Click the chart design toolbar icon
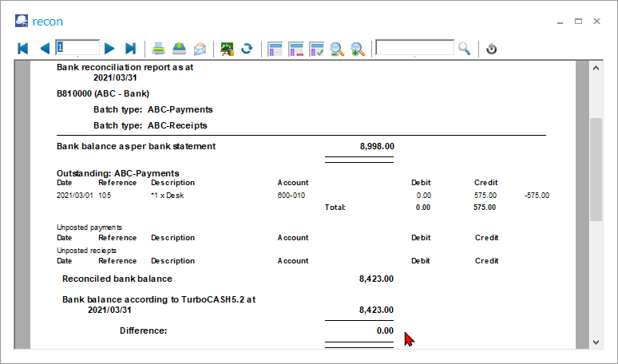618x364 pixels. pos(228,49)
